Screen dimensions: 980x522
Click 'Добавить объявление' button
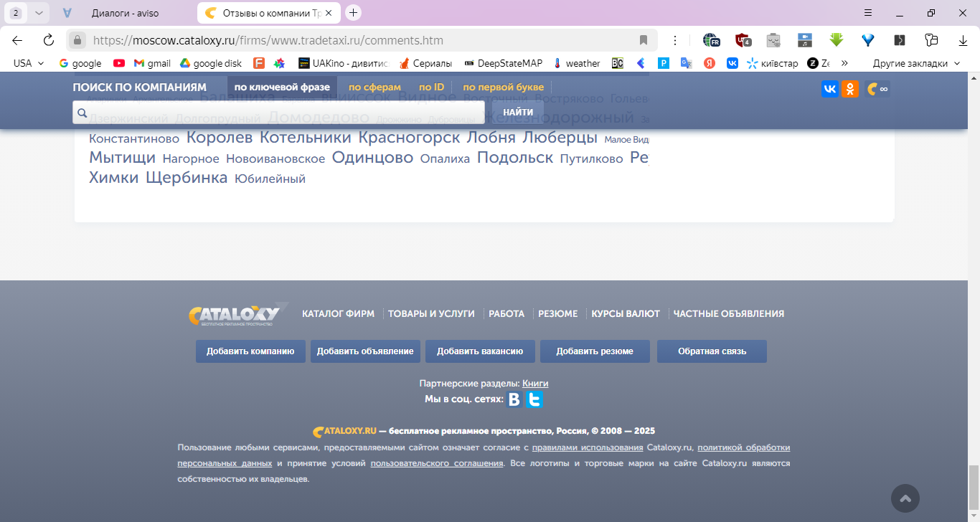click(365, 351)
